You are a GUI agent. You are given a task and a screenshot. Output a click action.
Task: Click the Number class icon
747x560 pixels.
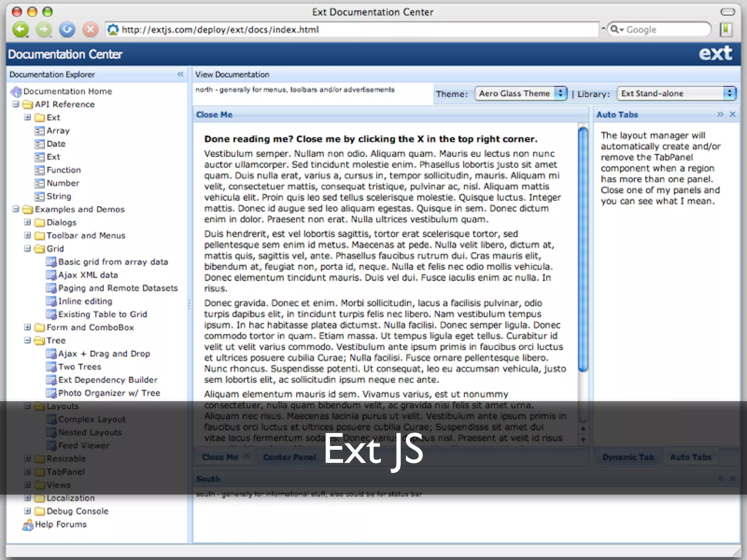pyautogui.click(x=39, y=183)
